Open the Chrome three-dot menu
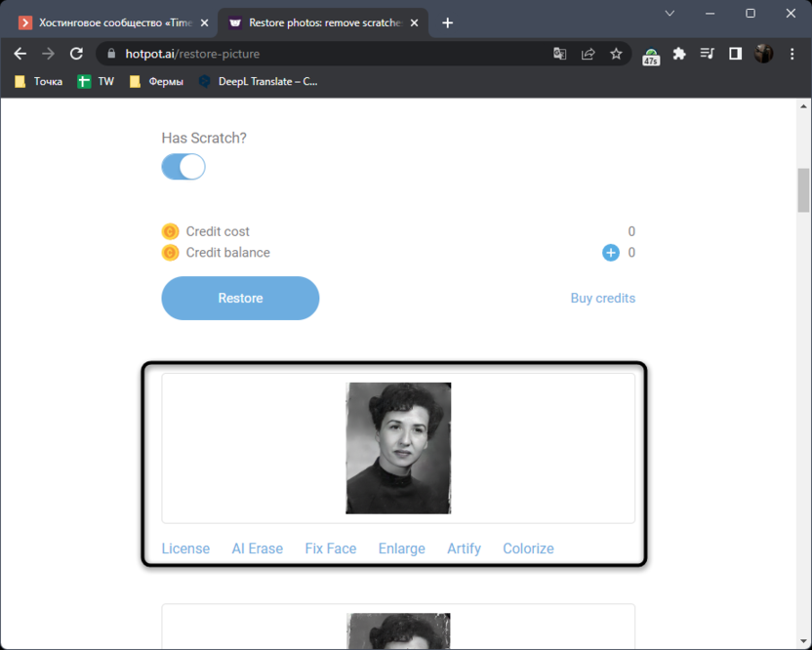Screen dimensions: 812x650 coord(792,54)
